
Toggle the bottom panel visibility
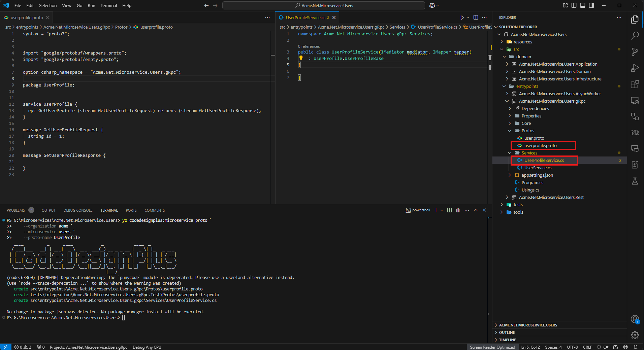click(x=583, y=5)
